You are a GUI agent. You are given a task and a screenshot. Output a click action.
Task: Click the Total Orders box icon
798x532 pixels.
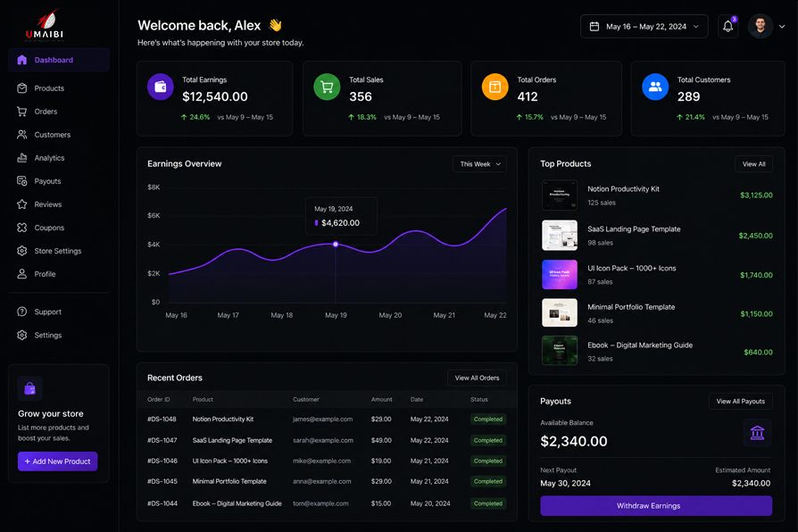(x=495, y=87)
